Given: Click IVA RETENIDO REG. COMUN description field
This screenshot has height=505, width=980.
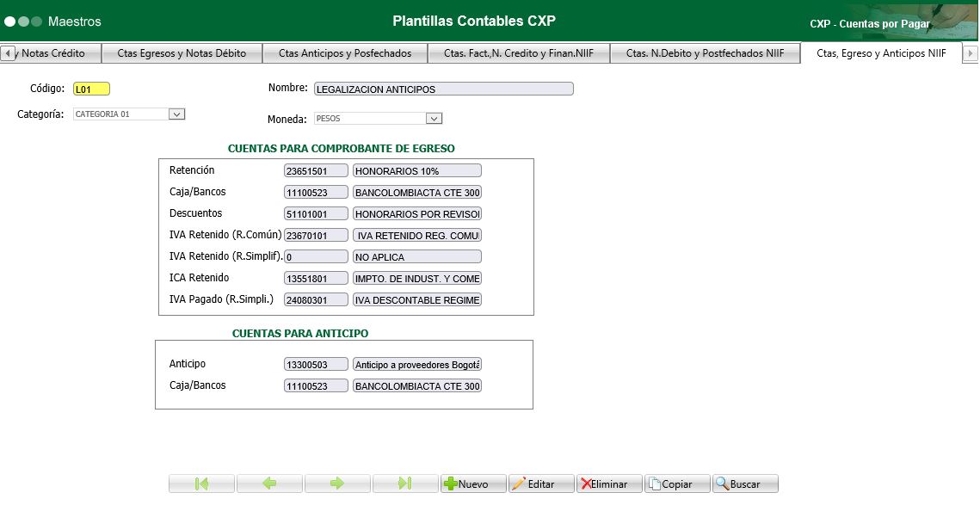Looking at the screenshot, I should (417, 235).
